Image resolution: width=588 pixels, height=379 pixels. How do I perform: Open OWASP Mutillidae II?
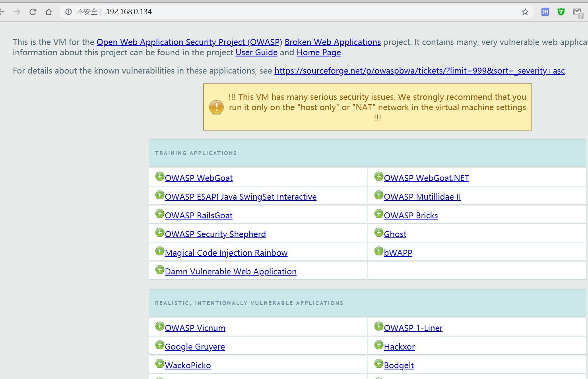tap(422, 196)
